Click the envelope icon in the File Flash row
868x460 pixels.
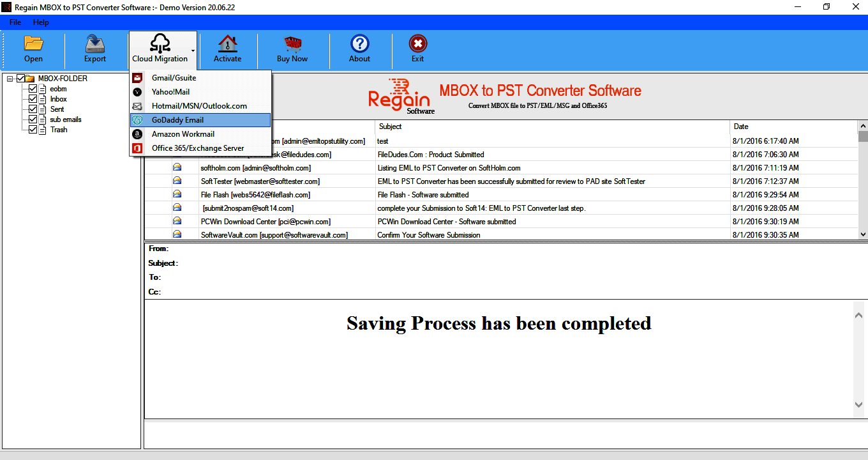click(177, 194)
